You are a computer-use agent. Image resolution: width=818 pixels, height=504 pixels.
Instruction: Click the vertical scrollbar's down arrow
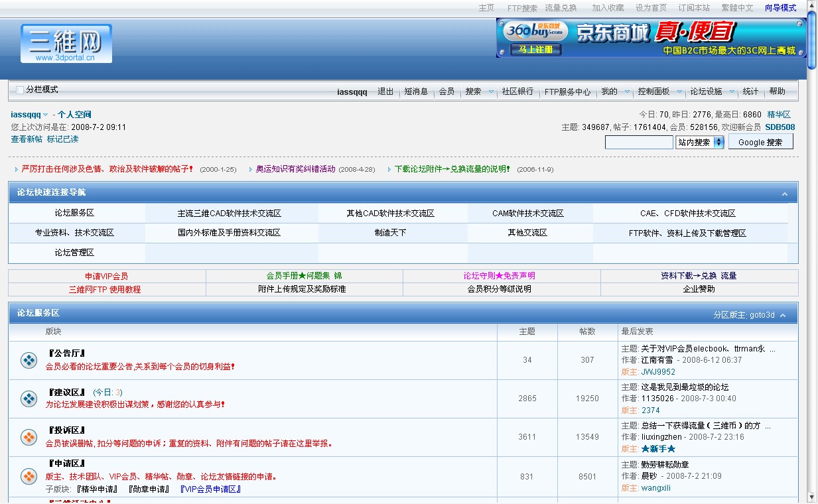[x=812, y=497]
